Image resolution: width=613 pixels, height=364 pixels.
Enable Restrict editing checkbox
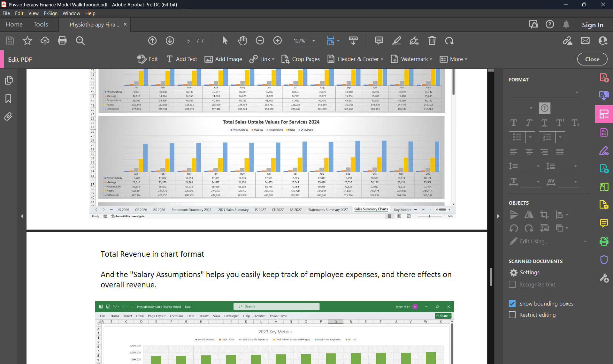[512, 315]
